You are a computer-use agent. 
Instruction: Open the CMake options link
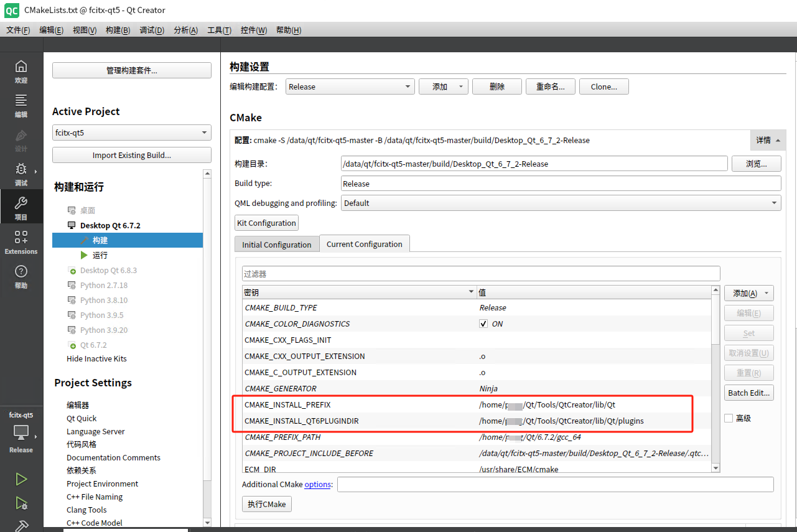coord(317,484)
